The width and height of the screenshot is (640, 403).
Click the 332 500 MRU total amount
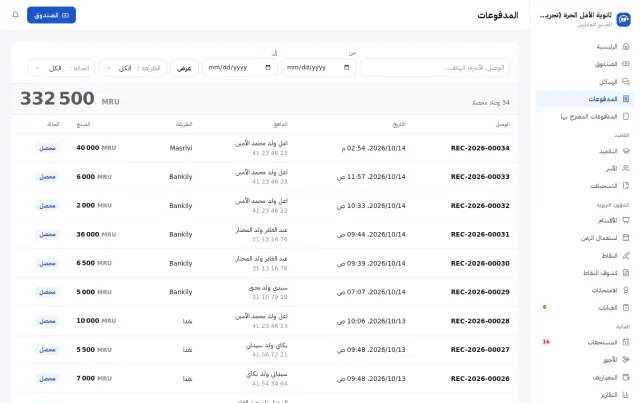[70, 99]
